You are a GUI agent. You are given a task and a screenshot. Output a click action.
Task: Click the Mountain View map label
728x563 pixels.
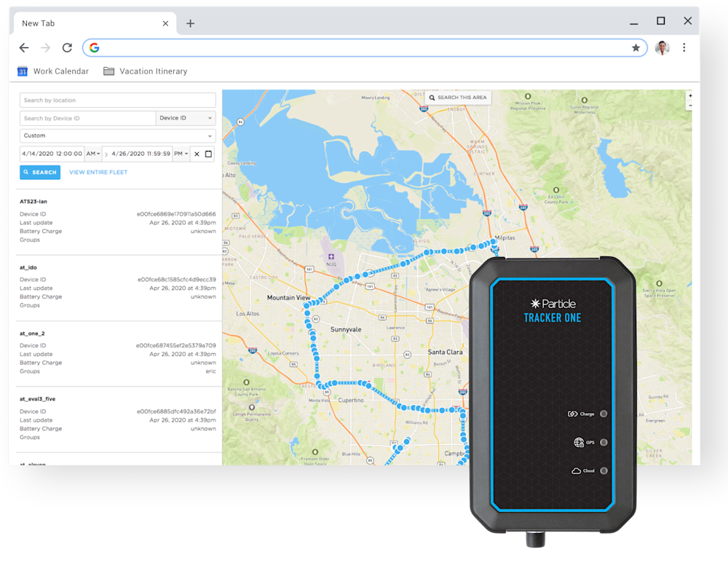click(288, 298)
